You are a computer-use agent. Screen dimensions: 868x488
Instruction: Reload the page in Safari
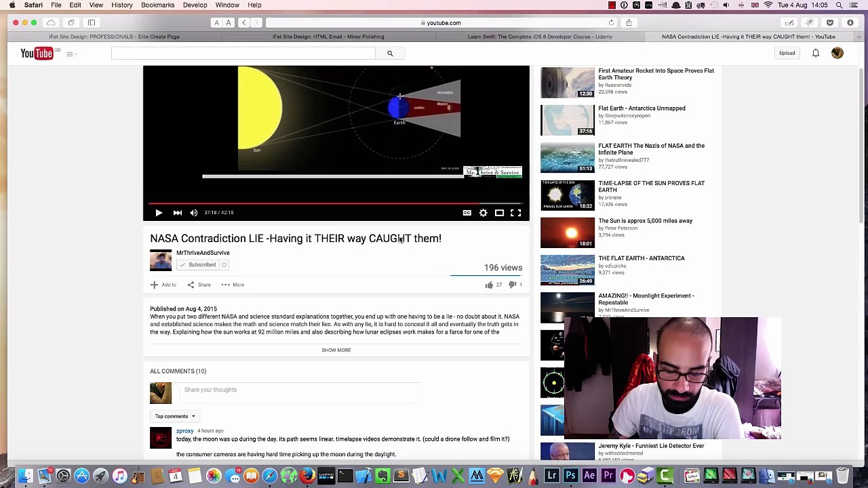pos(611,23)
